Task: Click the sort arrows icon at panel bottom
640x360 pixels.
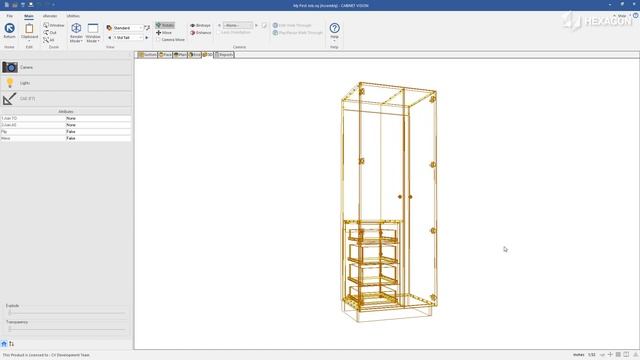Action: (x=11, y=344)
